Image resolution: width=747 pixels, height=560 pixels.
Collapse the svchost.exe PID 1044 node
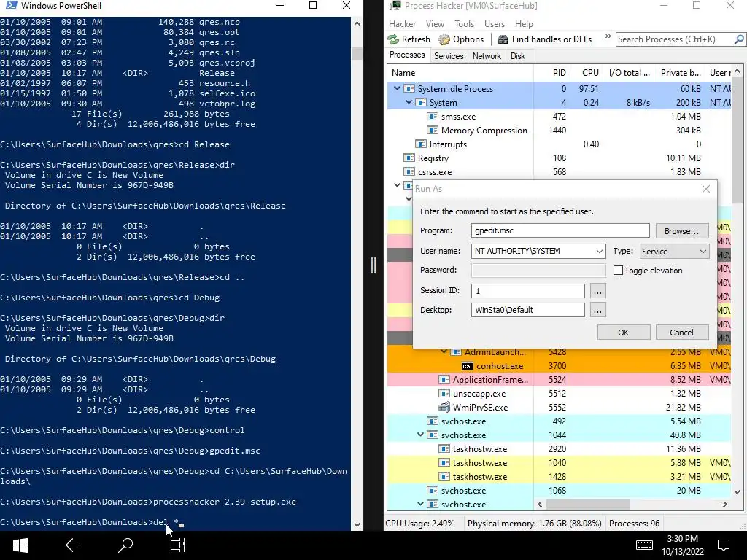pos(421,435)
